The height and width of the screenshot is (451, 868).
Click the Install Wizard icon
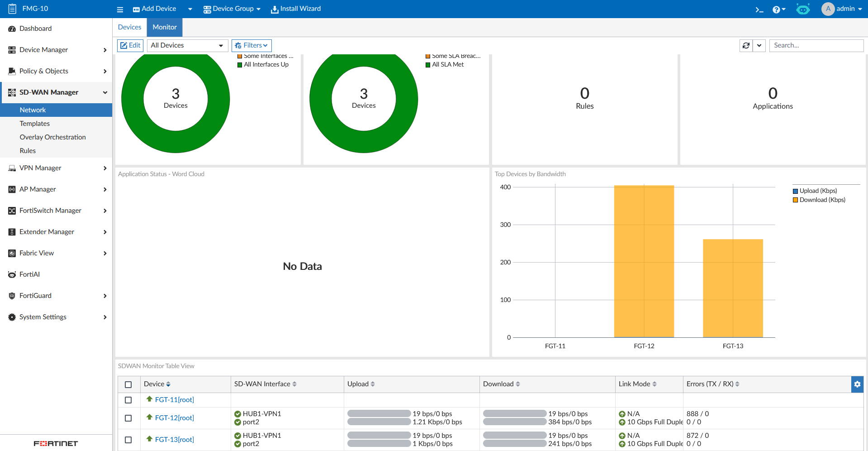click(275, 10)
